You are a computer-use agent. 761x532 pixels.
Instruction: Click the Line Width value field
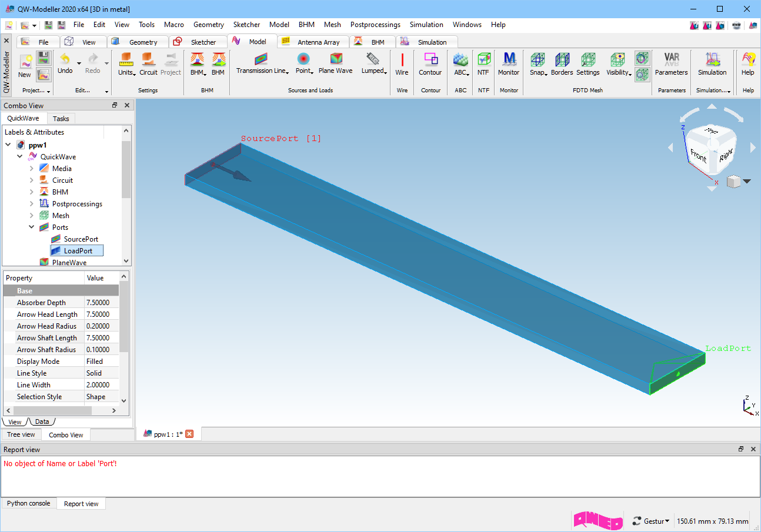[x=102, y=385]
